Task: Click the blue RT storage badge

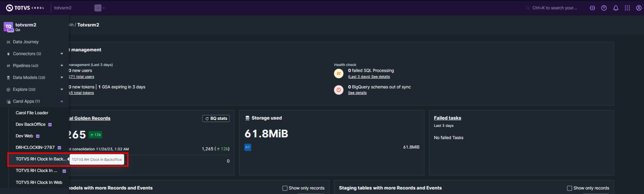Action: [x=248, y=148]
